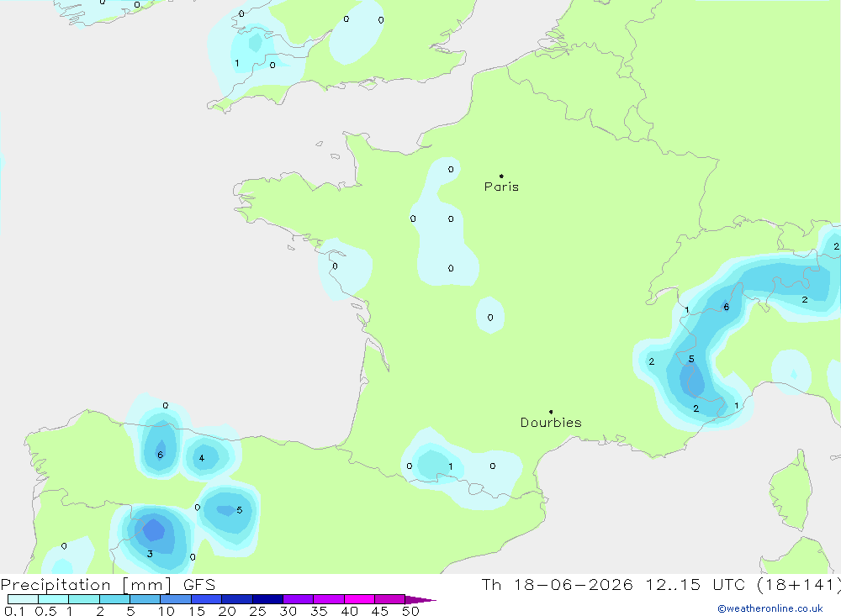Click the '3' precipitation value over Spain
Viewport: 841px width, 616px height.
point(150,554)
